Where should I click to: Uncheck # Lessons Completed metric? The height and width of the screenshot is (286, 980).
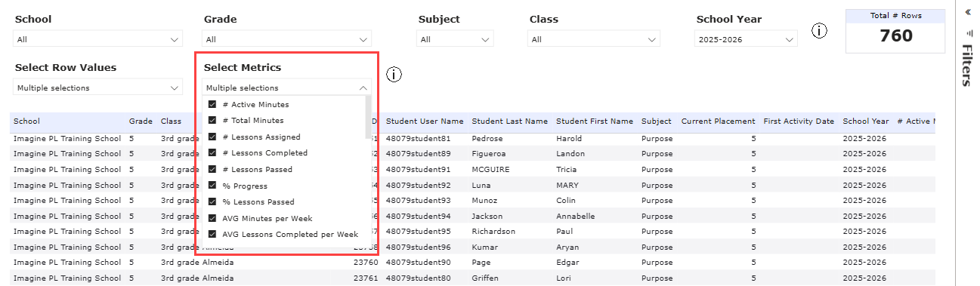[212, 153]
